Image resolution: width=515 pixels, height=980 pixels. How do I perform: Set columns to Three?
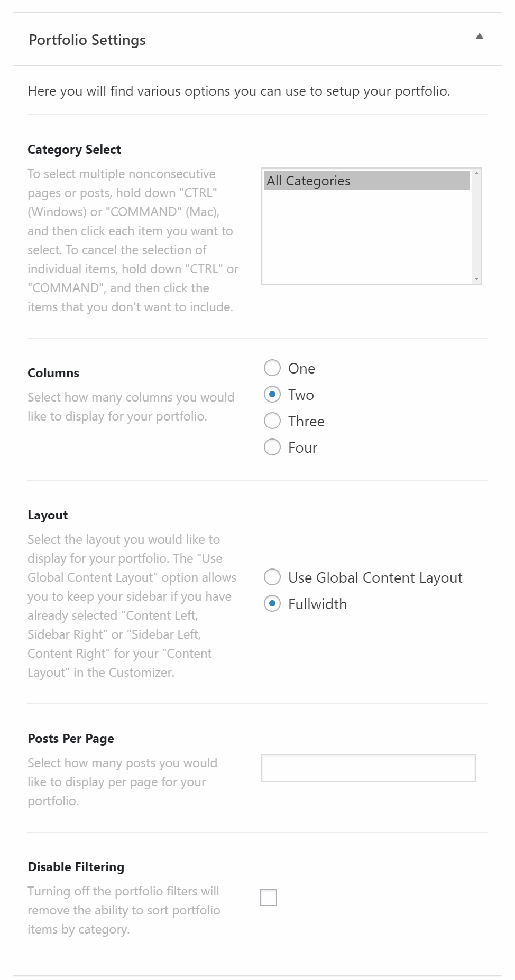pos(272,421)
